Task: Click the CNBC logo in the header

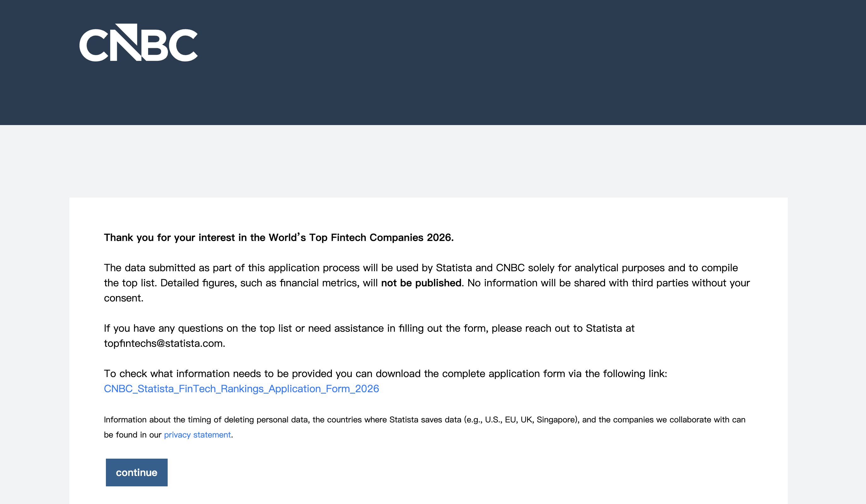Action: pyautogui.click(x=138, y=43)
